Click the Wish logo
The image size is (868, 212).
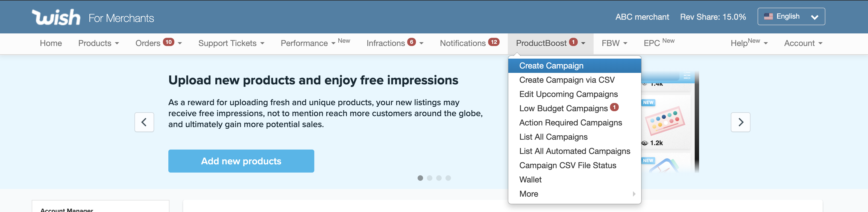pyautogui.click(x=56, y=17)
